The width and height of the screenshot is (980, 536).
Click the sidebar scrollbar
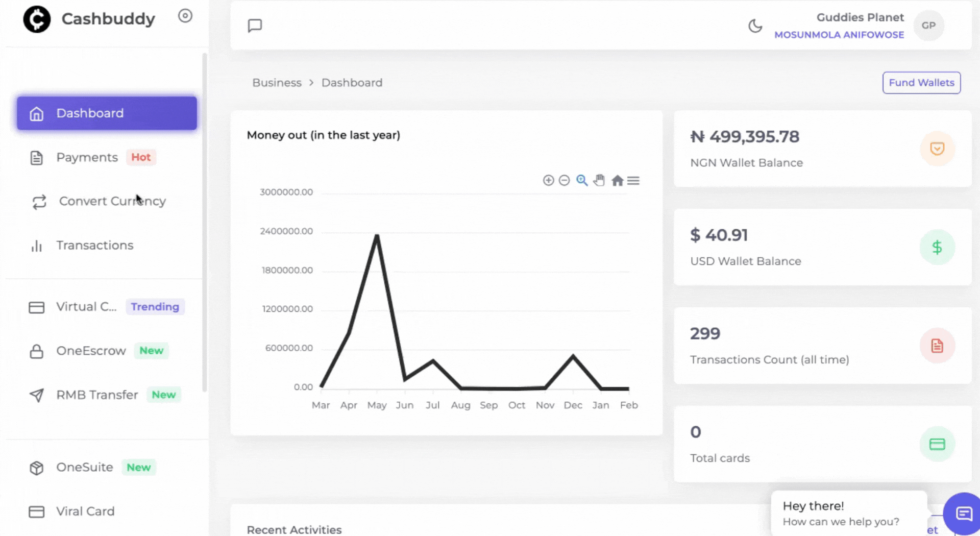tap(205, 222)
